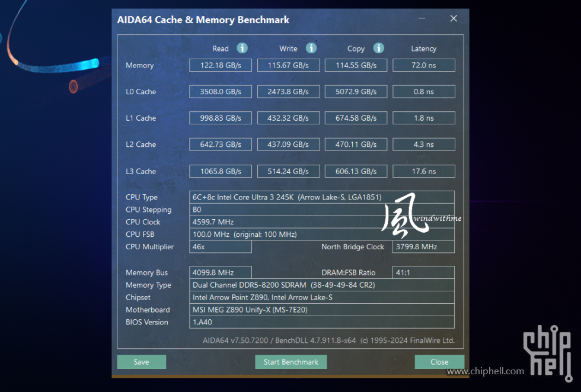The height and width of the screenshot is (392, 581).
Task: Select L0 Cache read 3508.0 GB/s
Action: tap(221, 92)
